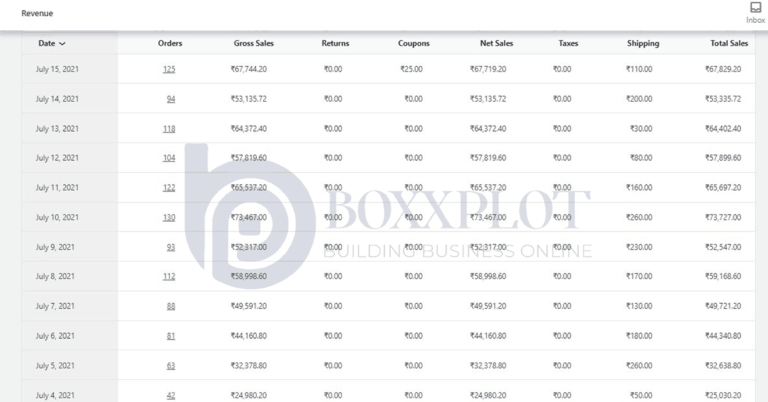Click the Orders column header

(170, 44)
